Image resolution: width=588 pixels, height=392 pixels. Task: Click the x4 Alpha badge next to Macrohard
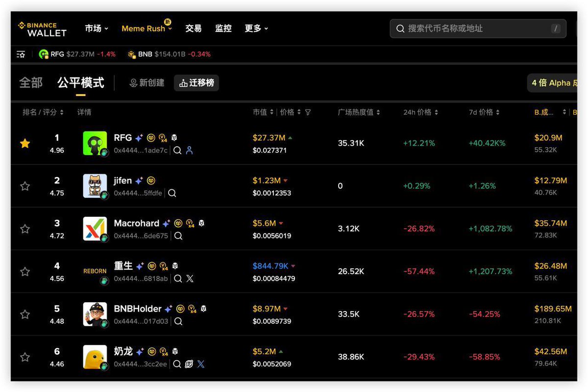[190, 224]
